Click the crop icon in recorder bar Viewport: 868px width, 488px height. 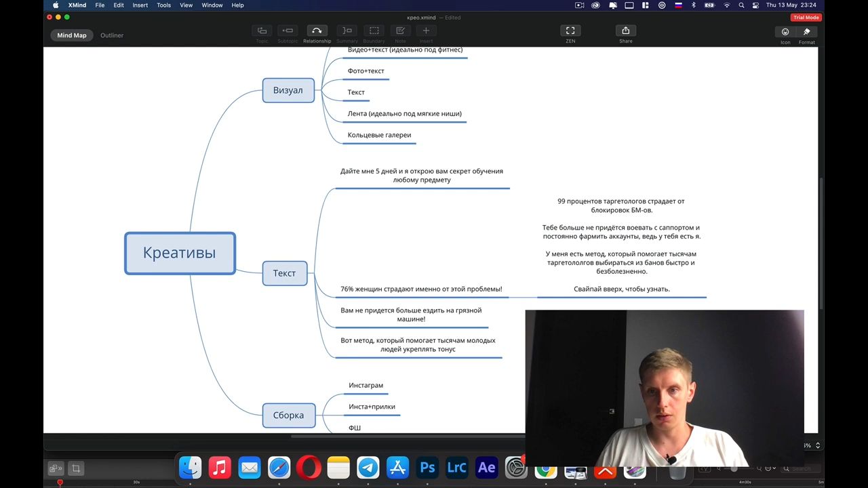click(x=76, y=468)
